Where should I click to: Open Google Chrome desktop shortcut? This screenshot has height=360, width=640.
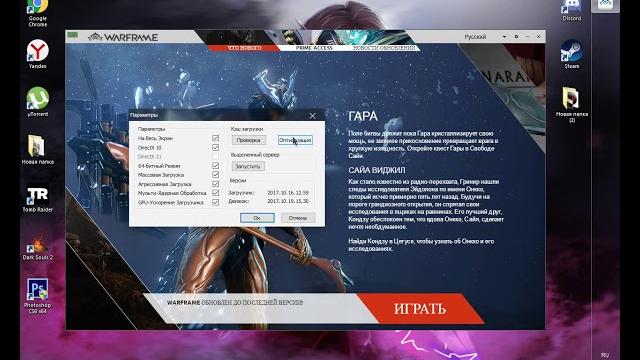(38, 12)
